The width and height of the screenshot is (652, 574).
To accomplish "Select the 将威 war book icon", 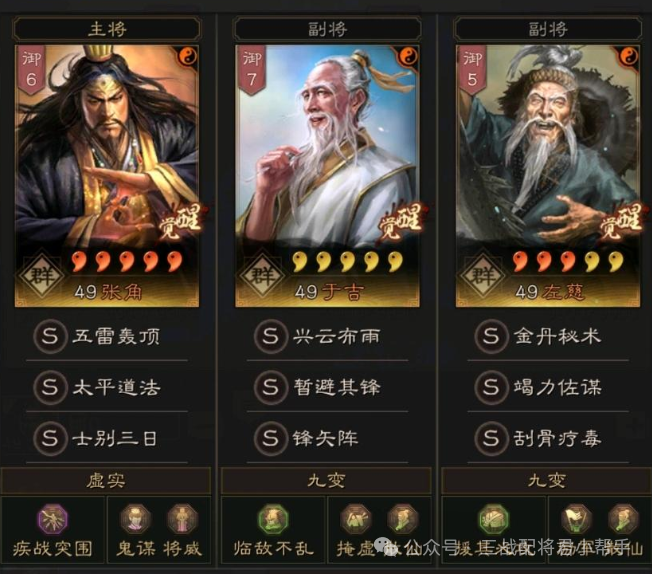I will click(x=182, y=519).
